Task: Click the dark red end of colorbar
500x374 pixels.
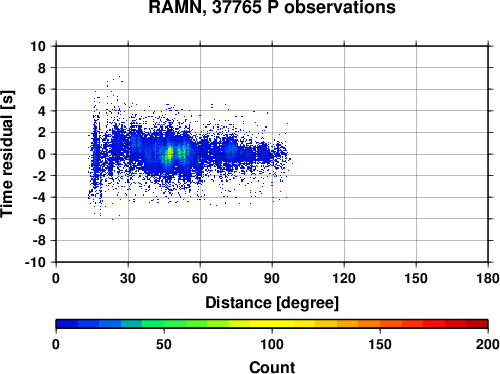Action: (x=477, y=323)
